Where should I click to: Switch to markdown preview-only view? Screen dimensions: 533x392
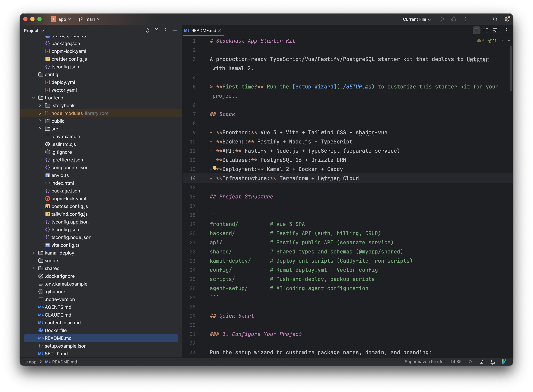[495, 30]
